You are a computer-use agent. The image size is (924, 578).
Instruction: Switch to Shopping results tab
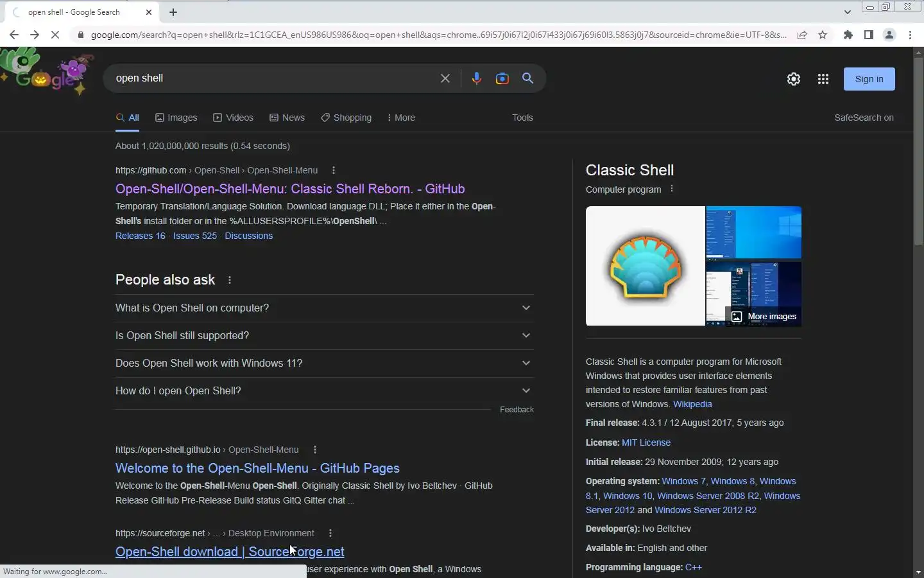pyautogui.click(x=346, y=118)
